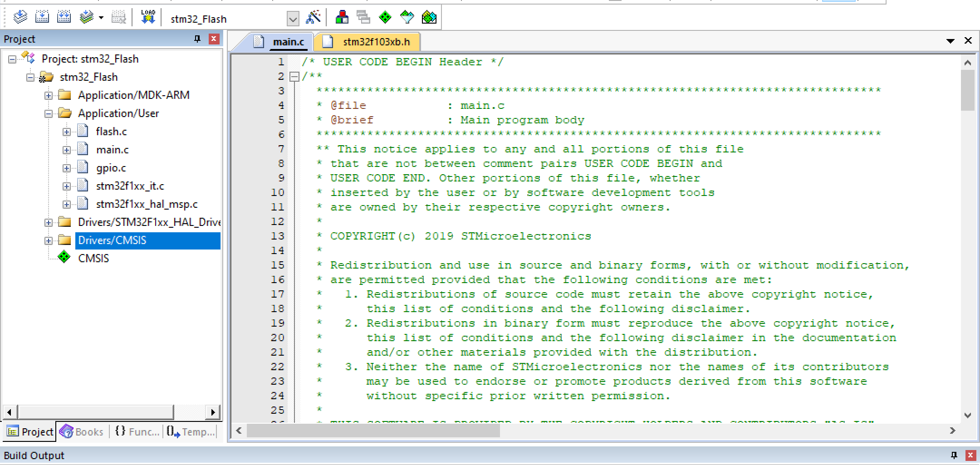
Task: Open the Batch Build dropdown arrow
Action: (101, 18)
